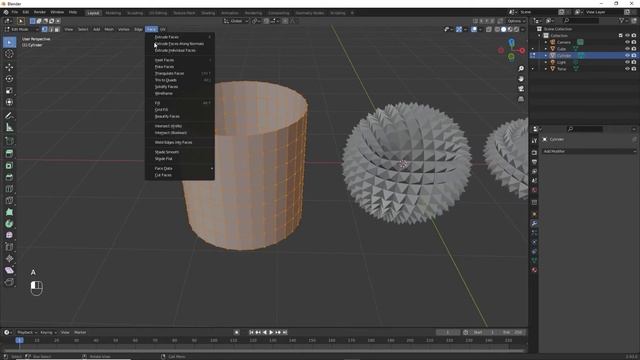Viewport: 640px width, 360px height.
Task: Select the Extrude Region tool
Action: 9,153
